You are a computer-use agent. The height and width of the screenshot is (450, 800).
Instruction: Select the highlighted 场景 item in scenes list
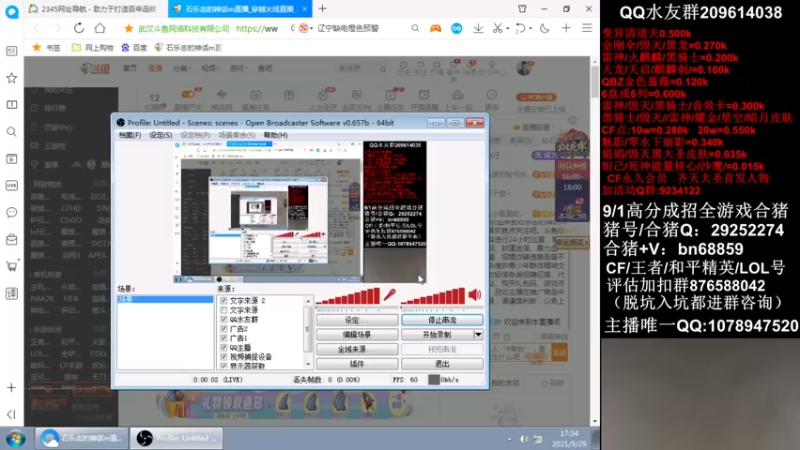coord(165,299)
